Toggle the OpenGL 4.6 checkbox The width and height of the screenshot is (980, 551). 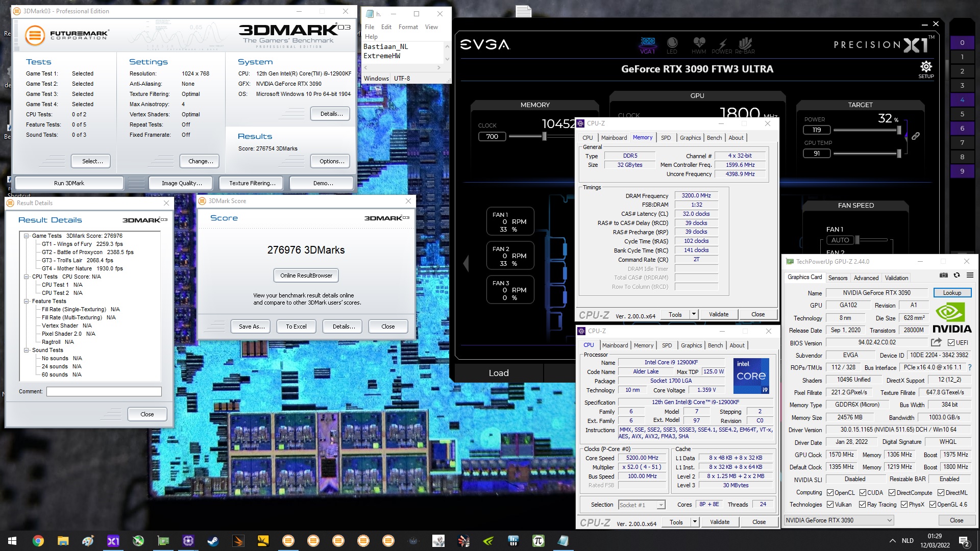pos(933,504)
